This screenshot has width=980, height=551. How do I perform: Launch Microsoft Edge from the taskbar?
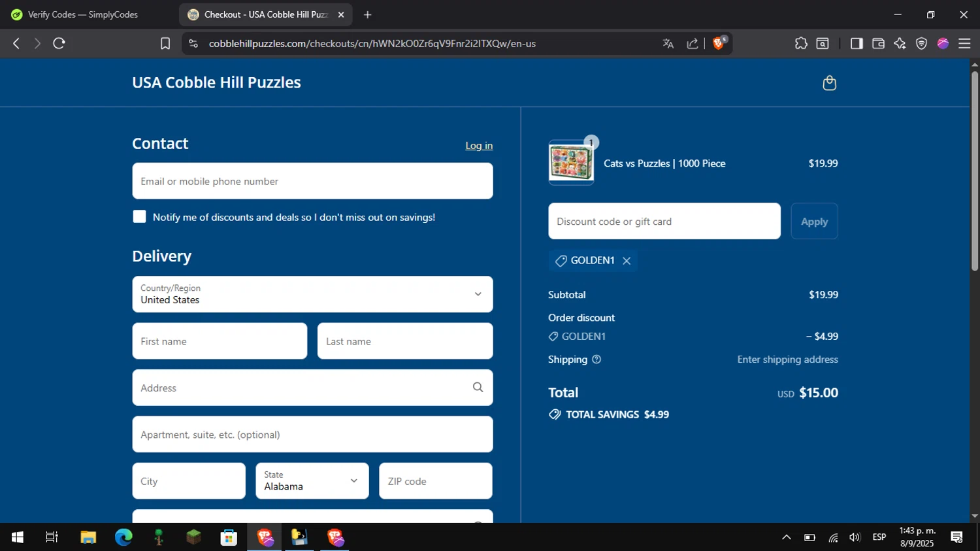[123, 537]
